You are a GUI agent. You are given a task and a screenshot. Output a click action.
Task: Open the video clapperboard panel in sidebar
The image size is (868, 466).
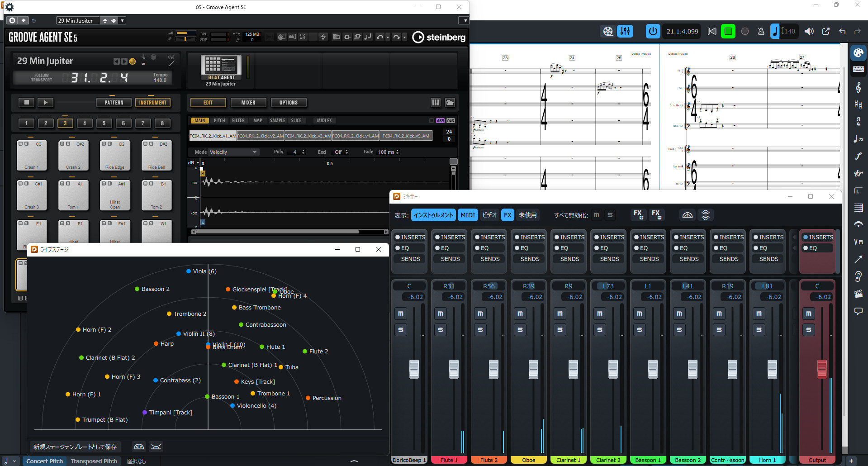tap(858, 294)
